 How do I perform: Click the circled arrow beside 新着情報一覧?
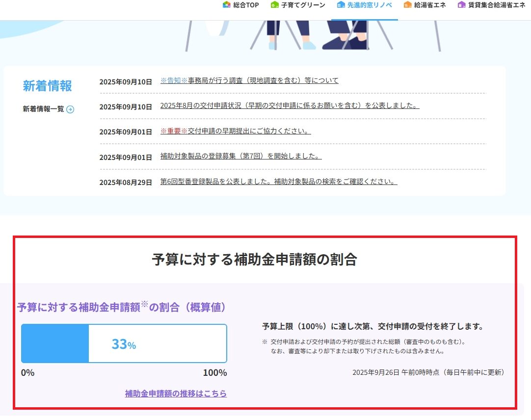point(70,109)
